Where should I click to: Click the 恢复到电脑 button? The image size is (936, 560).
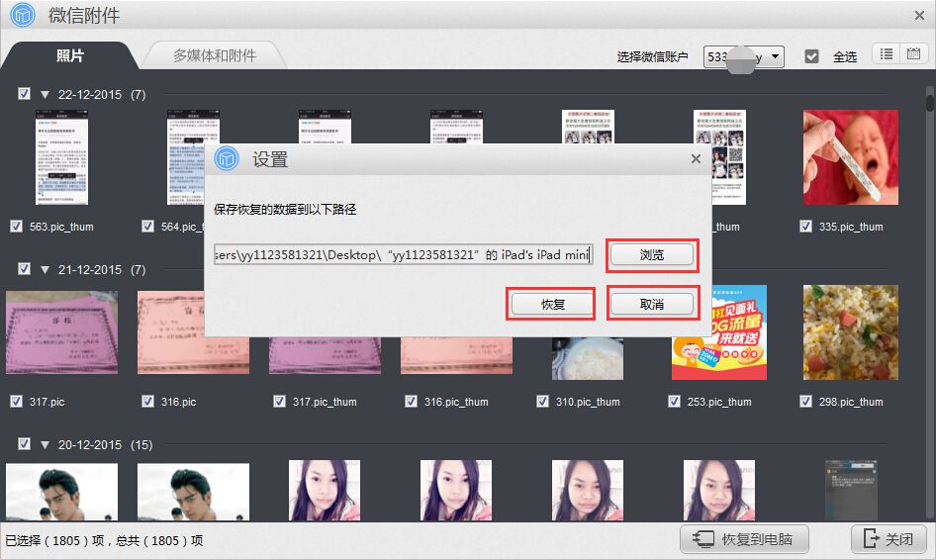click(x=744, y=539)
